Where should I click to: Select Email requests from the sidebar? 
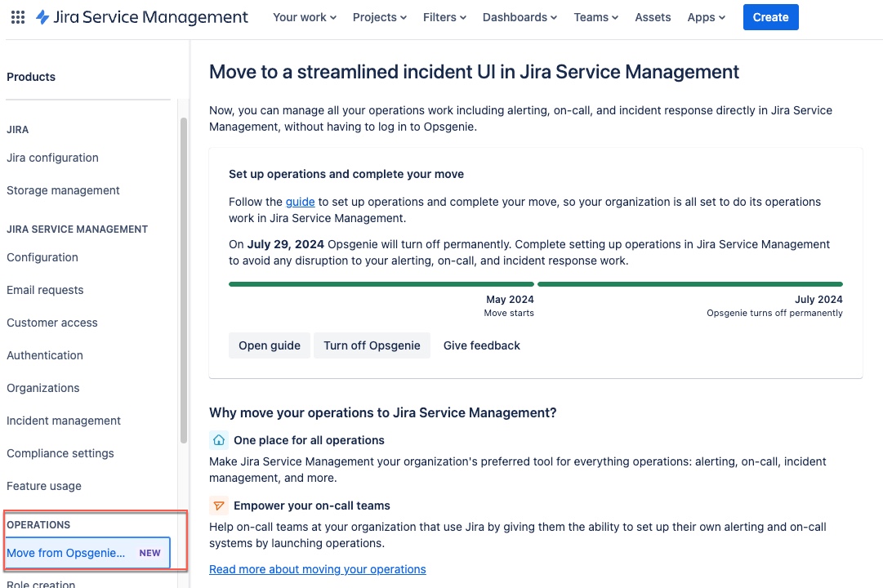[x=45, y=290]
